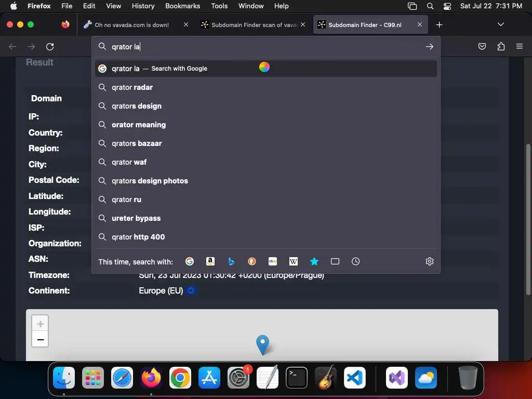Go forward to next page
This screenshot has height=399, width=532.
click(31, 46)
